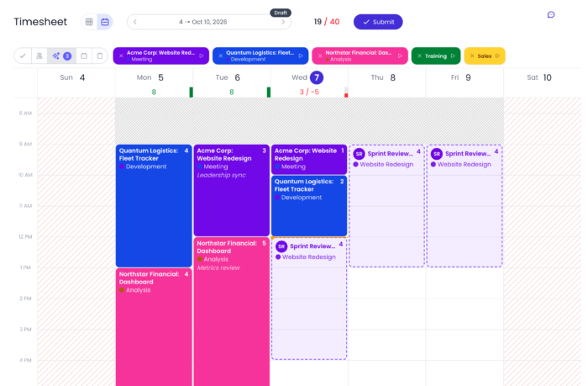Open Tuesday Northstar Financial Dashboard entry

[231, 312]
